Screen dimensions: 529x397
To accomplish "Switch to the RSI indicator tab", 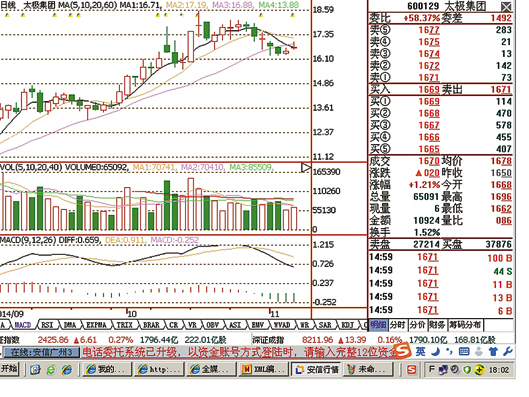I will (47, 325).
